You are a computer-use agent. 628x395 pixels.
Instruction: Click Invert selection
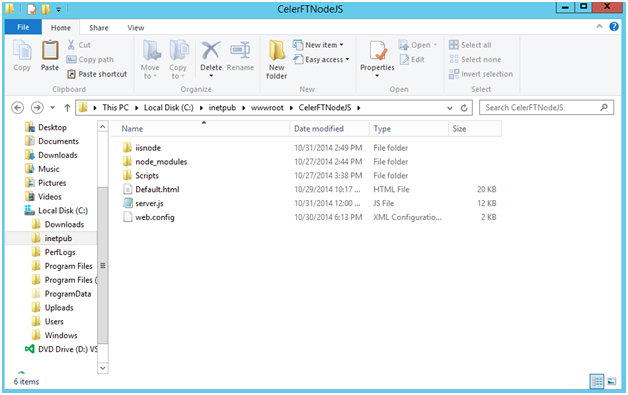pyautogui.click(x=481, y=74)
